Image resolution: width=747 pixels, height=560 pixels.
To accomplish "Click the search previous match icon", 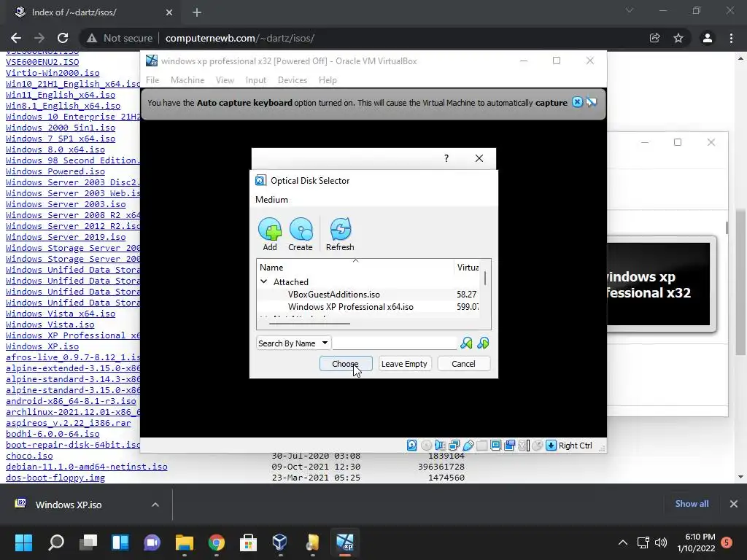I will click(466, 343).
